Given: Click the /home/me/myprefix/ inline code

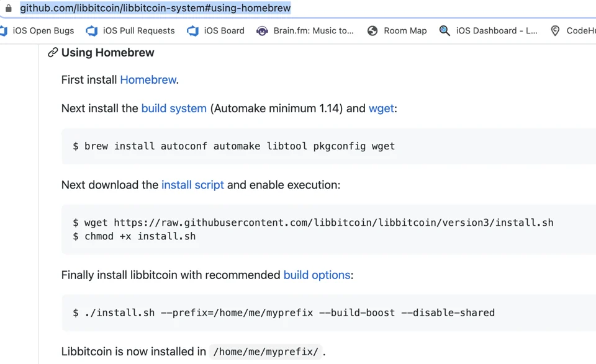Looking at the screenshot, I should pos(266,352).
